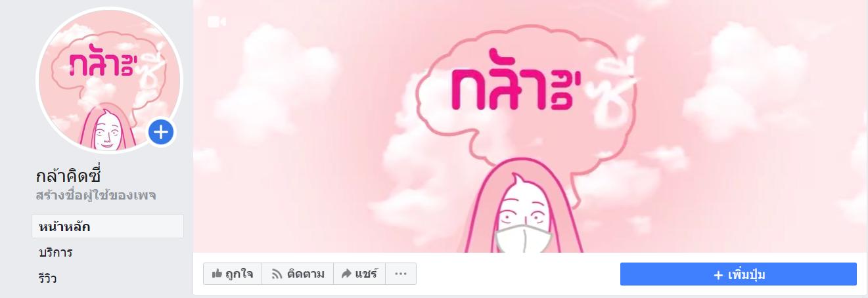
Task: Click the video camera icon on cover
Action: [216, 22]
